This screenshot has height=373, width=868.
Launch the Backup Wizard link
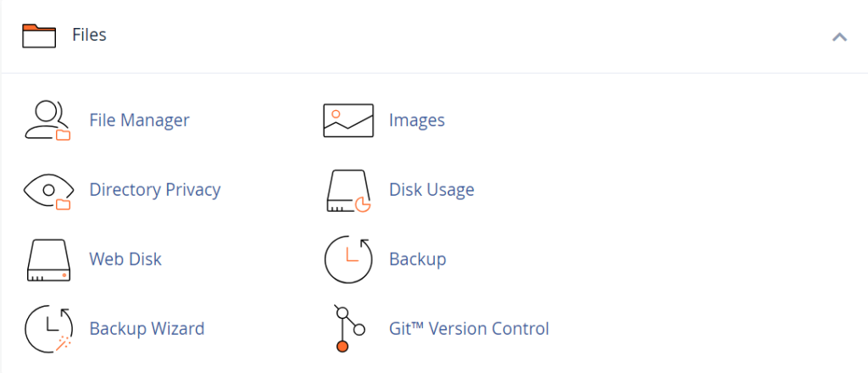click(x=147, y=328)
